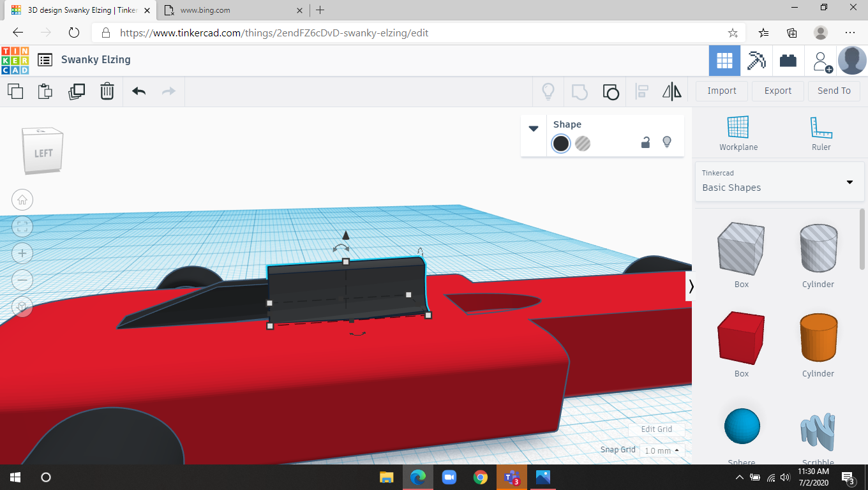Undo the last action
This screenshot has height=490, width=868.
pos(138,91)
